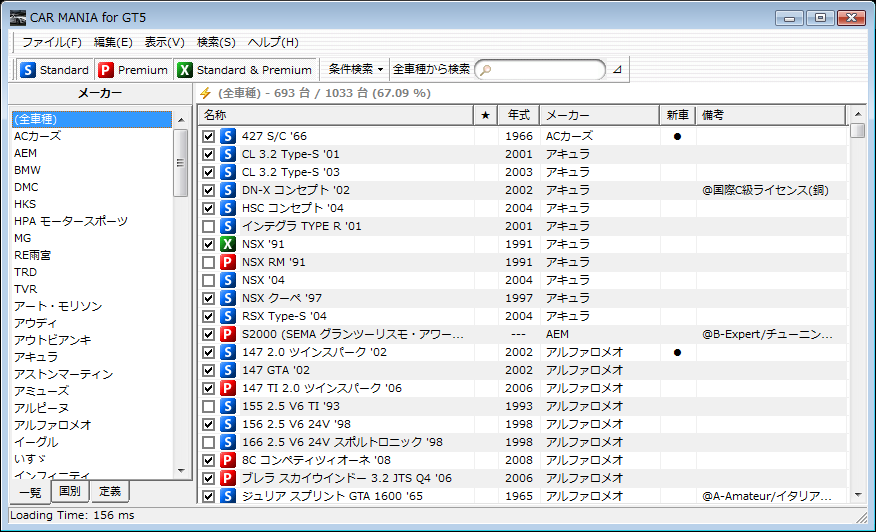Check the 166 2.5 V6 24V スポルトロニック checkbox
This screenshot has width=876, height=532.
tap(208, 442)
